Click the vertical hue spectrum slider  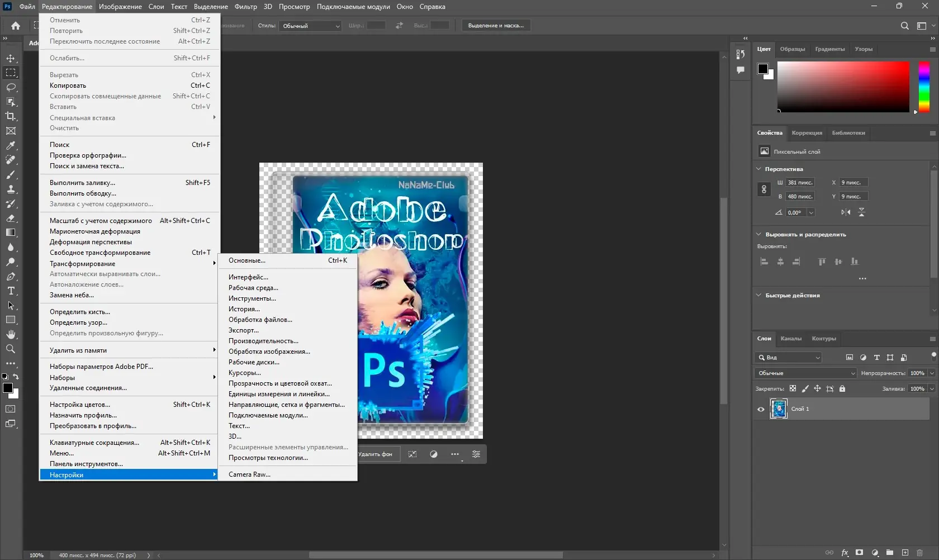[924, 87]
